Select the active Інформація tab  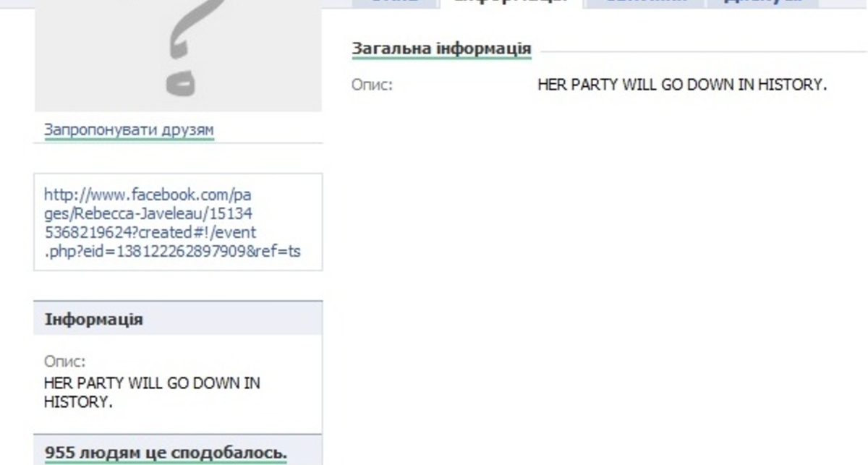510,3
